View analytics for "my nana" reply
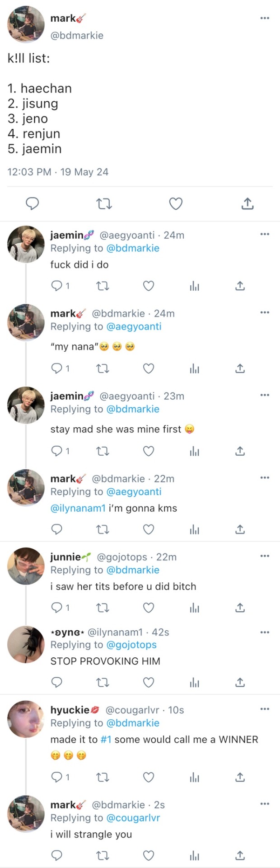 (195, 369)
